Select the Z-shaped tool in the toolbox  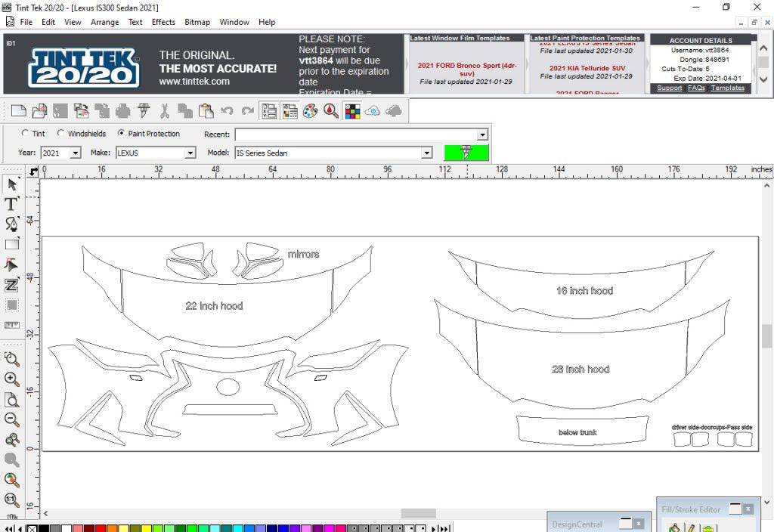12,285
